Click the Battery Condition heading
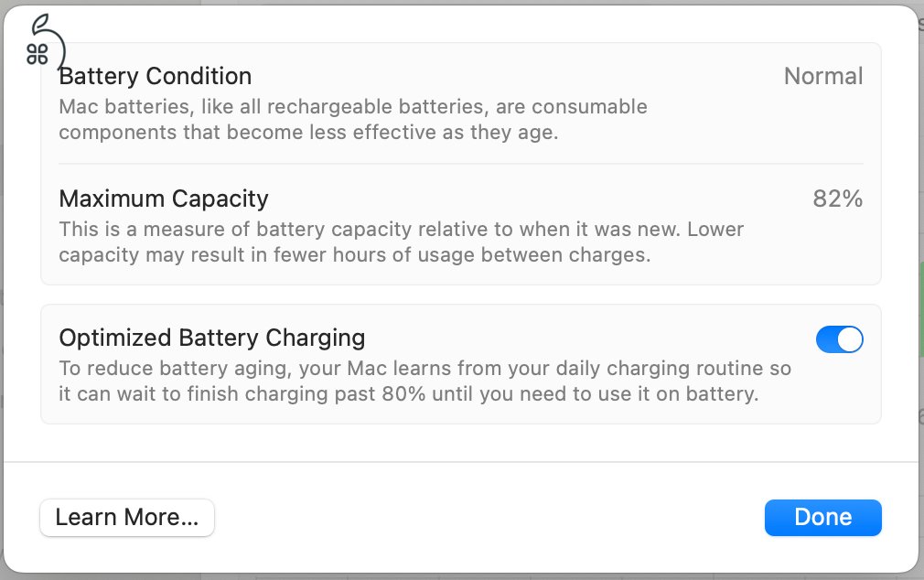The height and width of the screenshot is (580, 924). (155, 76)
